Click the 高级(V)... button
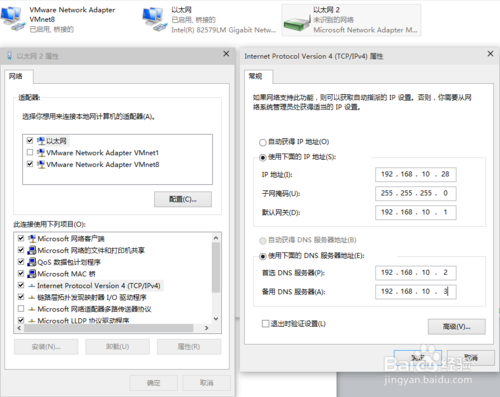The image size is (500, 397). click(457, 327)
